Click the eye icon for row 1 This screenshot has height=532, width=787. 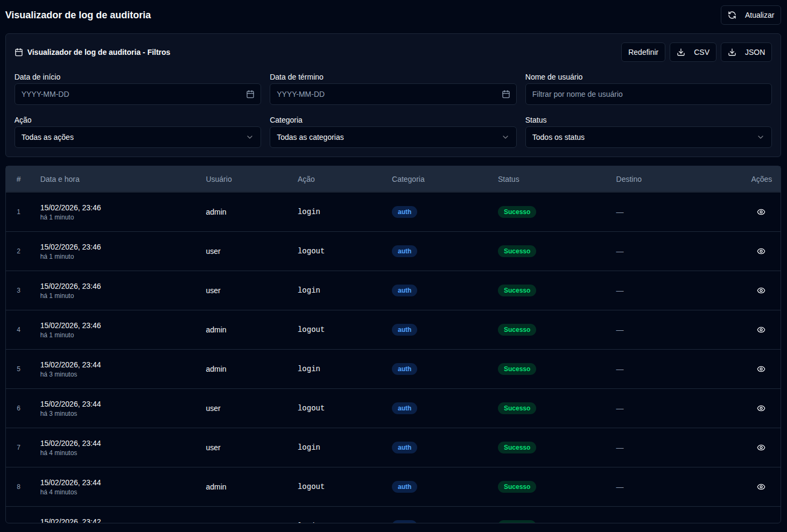tap(761, 212)
